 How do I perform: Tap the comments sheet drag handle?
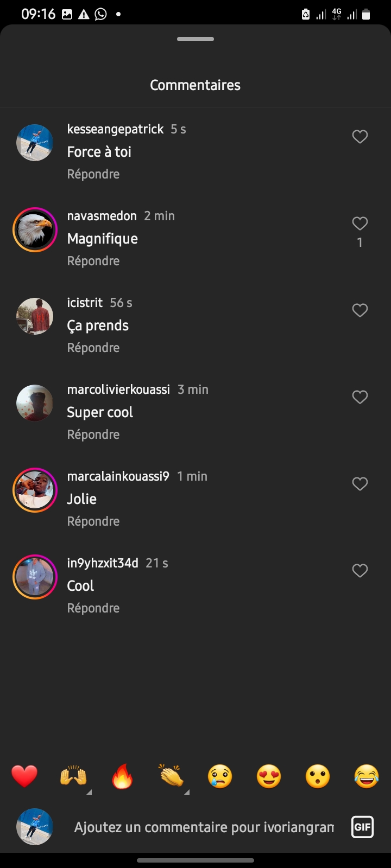pos(195,39)
